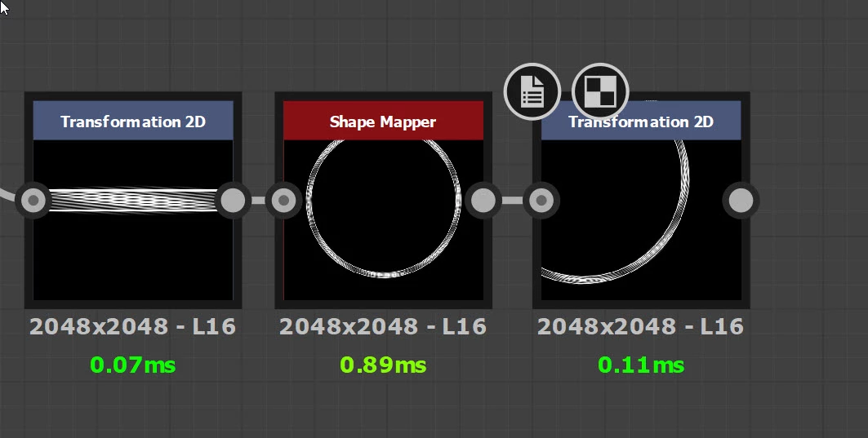This screenshot has width=868, height=438.
Task: Click the first Transformation 2D output connector
Action: (233, 200)
